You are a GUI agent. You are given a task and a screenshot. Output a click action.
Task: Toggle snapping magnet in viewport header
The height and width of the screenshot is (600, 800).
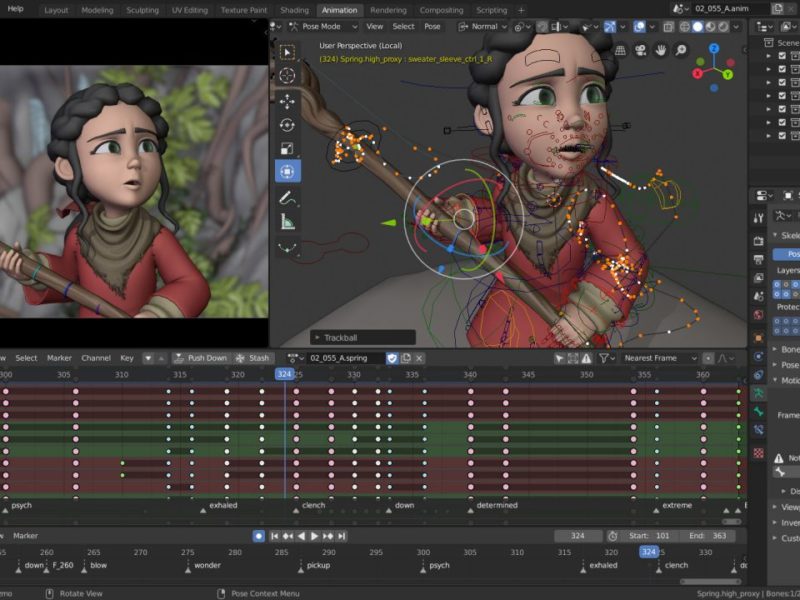pyautogui.click(x=542, y=27)
